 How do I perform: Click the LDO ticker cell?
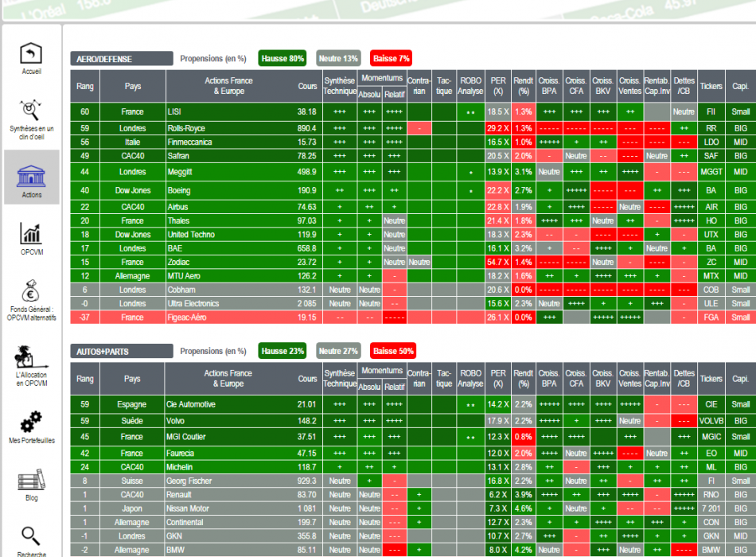711,142
